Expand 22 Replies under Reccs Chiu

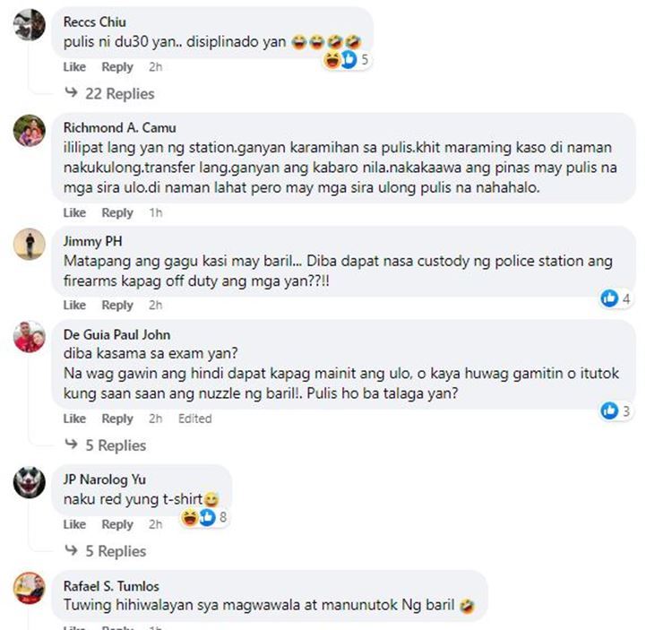point(109,94)
